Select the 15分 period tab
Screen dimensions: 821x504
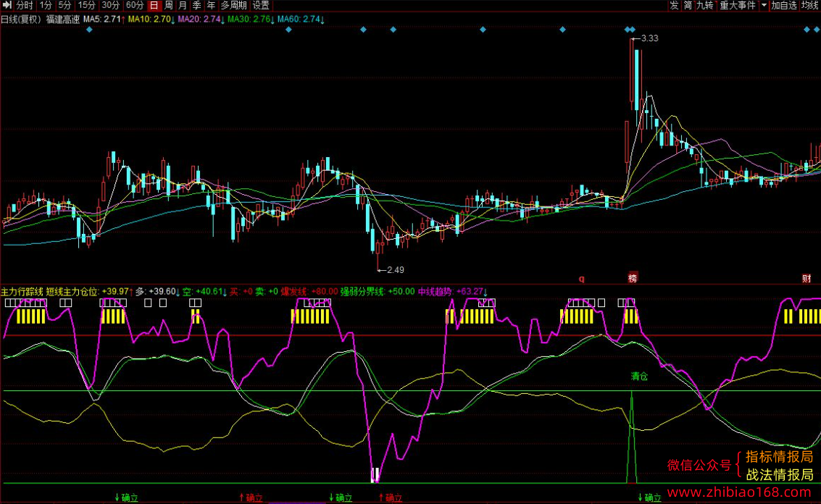[x=86, y=5]
